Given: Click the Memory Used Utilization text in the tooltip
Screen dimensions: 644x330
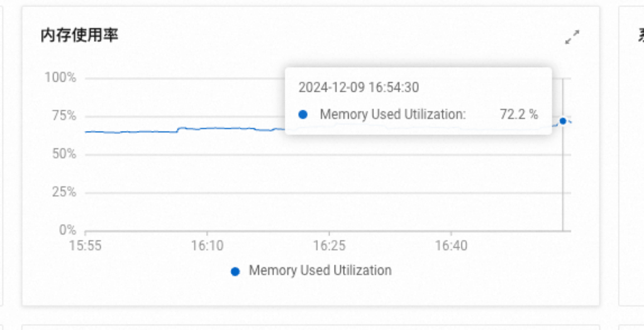Looking at the screenshot, I should pyautogui.click(x=393, y=114).
